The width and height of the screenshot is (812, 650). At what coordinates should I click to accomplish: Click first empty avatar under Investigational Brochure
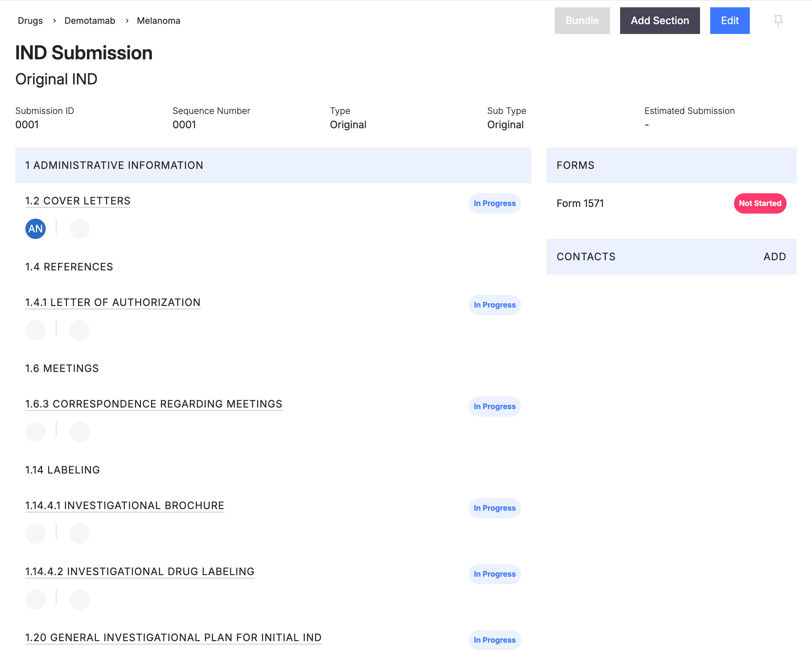click(x=36, y=534)
